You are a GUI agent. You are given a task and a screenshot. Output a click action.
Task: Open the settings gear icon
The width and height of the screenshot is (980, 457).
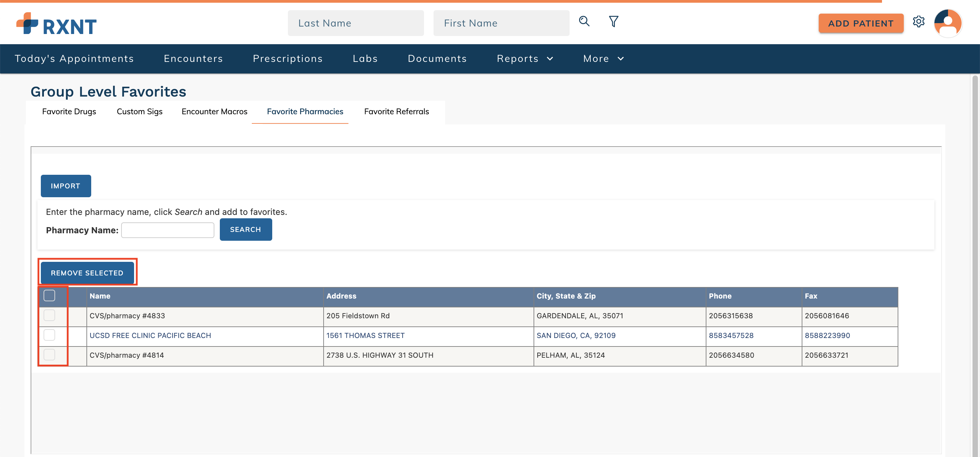tap(918, 22)
